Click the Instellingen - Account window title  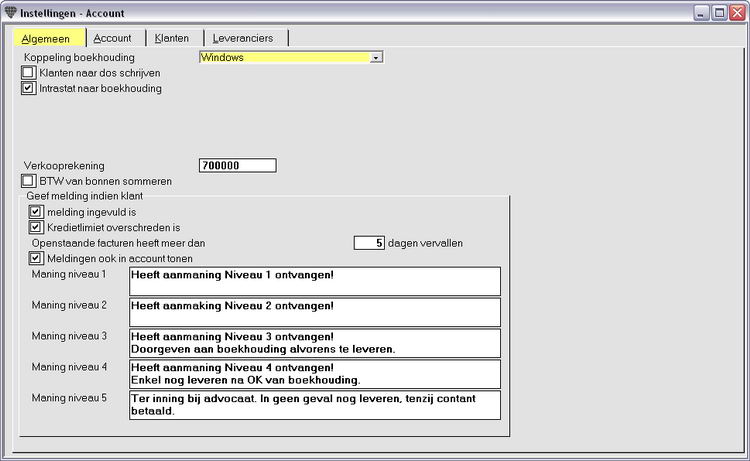coord(72,13)
